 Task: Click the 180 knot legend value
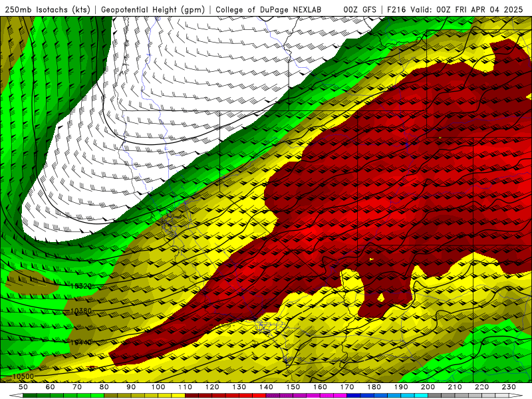[x=374, y=387]
